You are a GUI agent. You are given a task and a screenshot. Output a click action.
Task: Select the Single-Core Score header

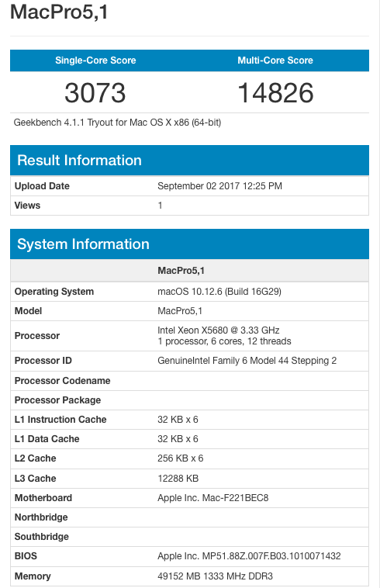click(x=95, y=61)
